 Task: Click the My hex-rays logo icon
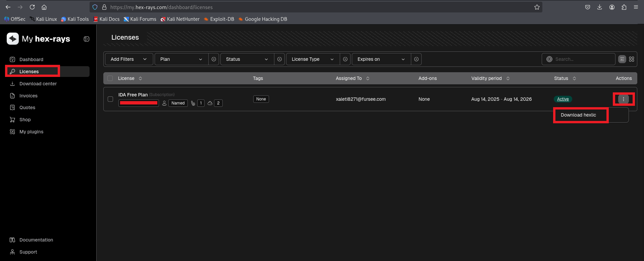pos(13,39)
